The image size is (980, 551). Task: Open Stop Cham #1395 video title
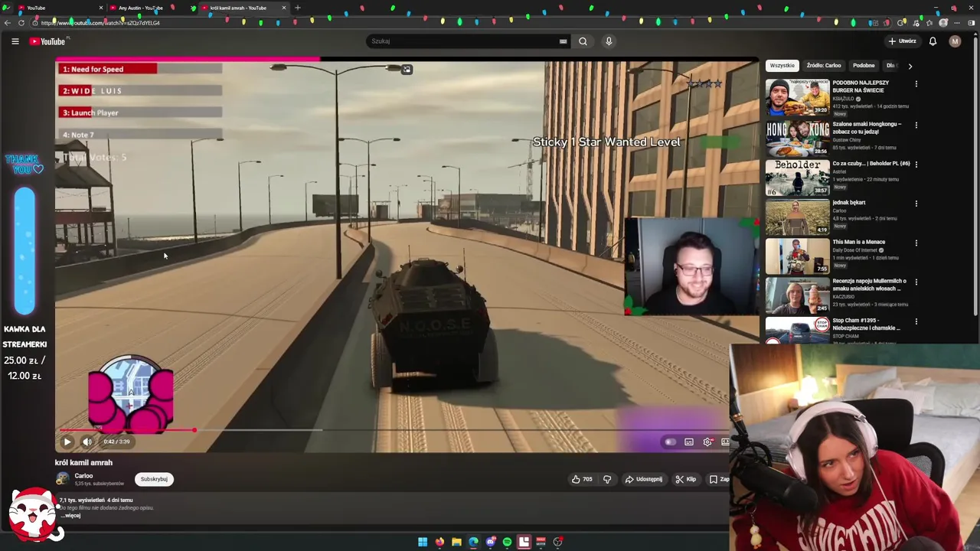coord(867,324)
